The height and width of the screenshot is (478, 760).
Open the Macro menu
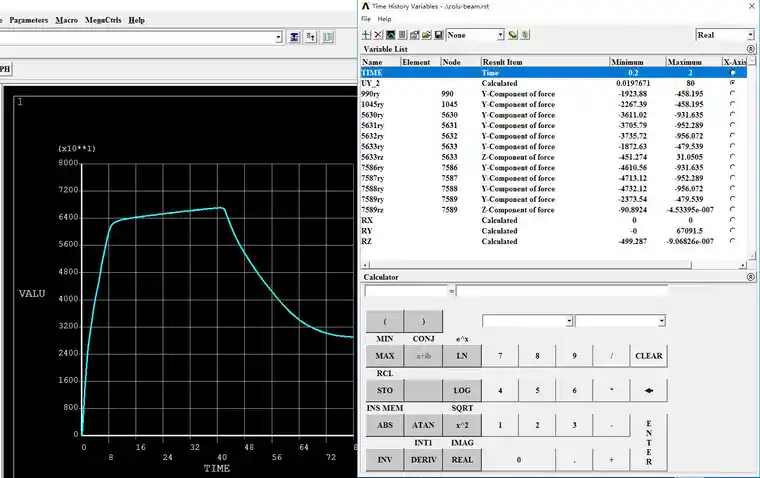tap(66, 20)
